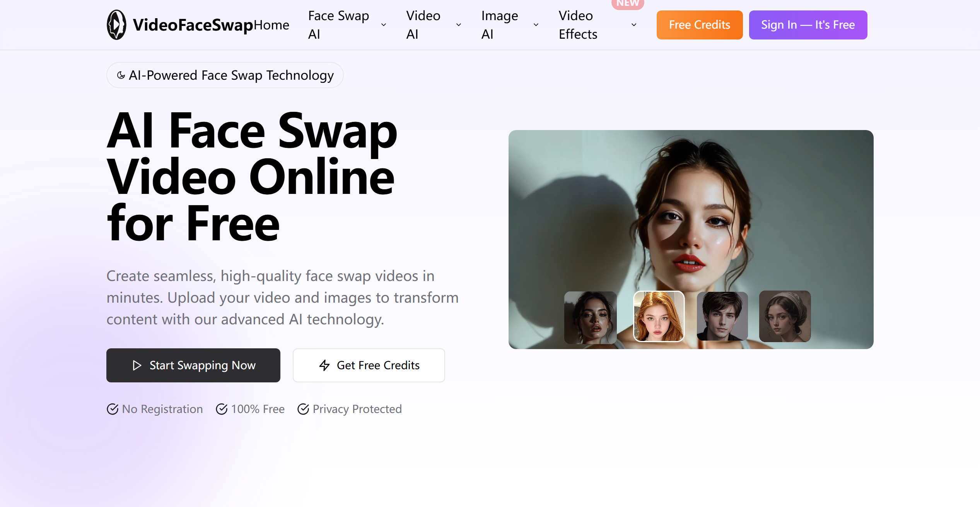Click the Privacy Protected checkmark icon
The image size is (980, 507).
tap(303, 409)
